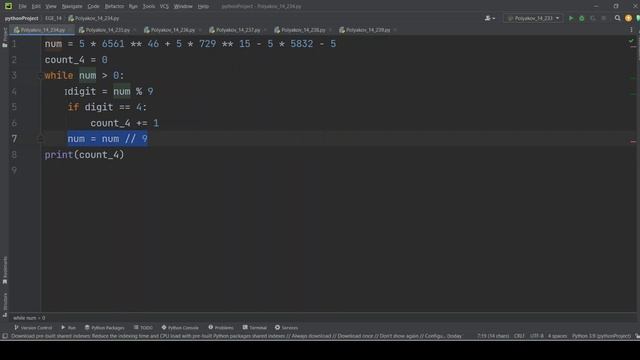
Task: Open the Run tool window at the bottom
Action: click(x=69, y=327)
